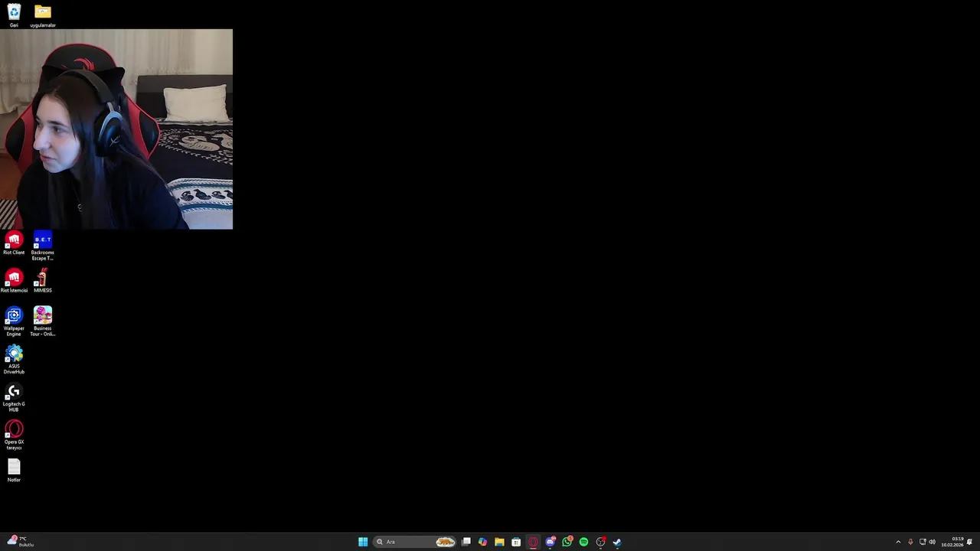This screenshot has width=980, height=551.
Task: Select the ASUS DriverHub shortcut
Action: coord(14,360)
